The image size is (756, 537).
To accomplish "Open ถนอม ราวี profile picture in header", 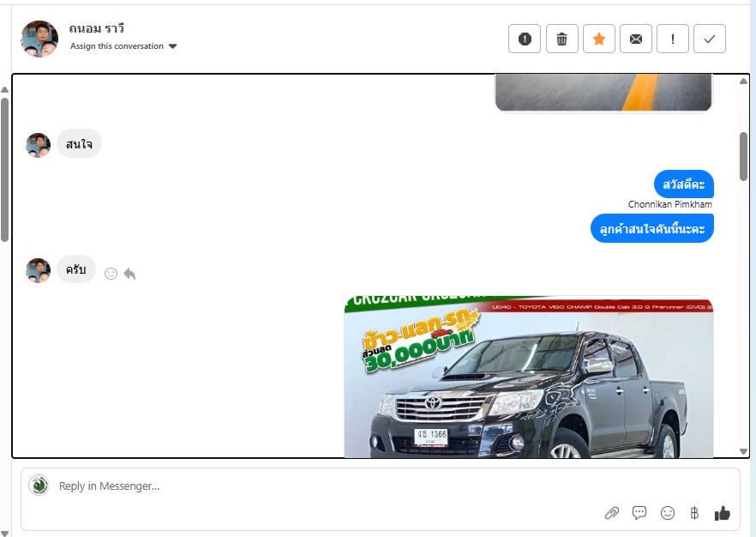I will click(x=39, y=39).
